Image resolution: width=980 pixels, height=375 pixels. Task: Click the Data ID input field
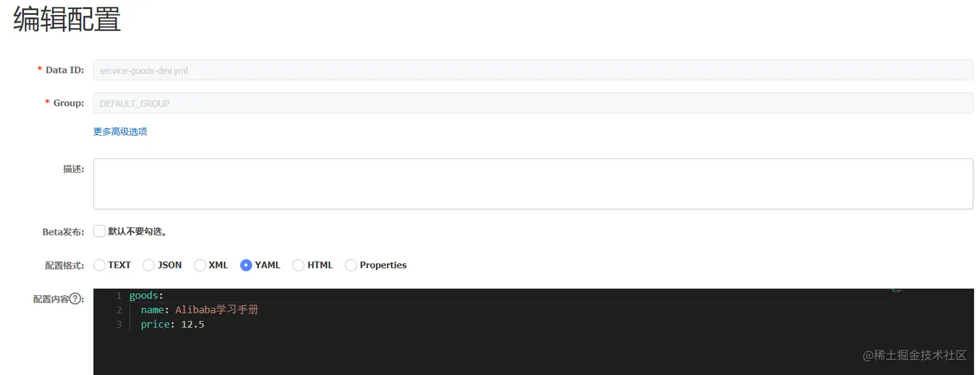[x=533, y=70]
